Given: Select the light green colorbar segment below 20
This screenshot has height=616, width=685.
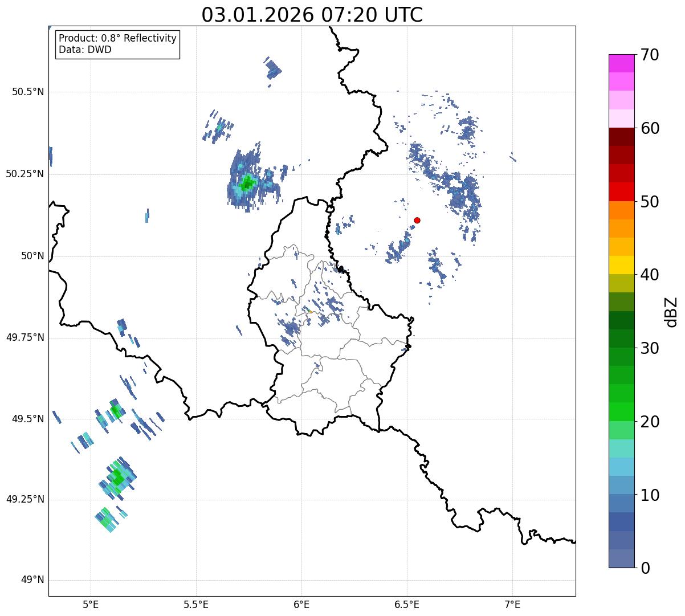Looking at the screenshot, I should [621, 430].
